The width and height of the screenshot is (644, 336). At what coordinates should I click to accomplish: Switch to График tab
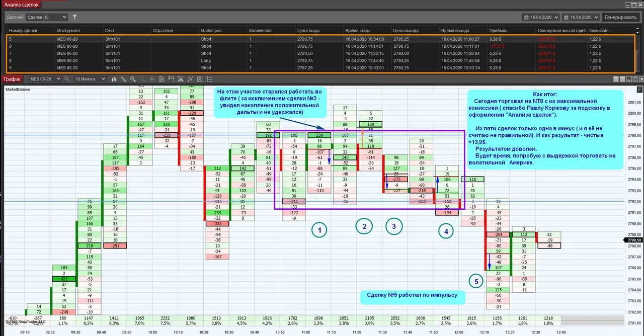[12, 79]
